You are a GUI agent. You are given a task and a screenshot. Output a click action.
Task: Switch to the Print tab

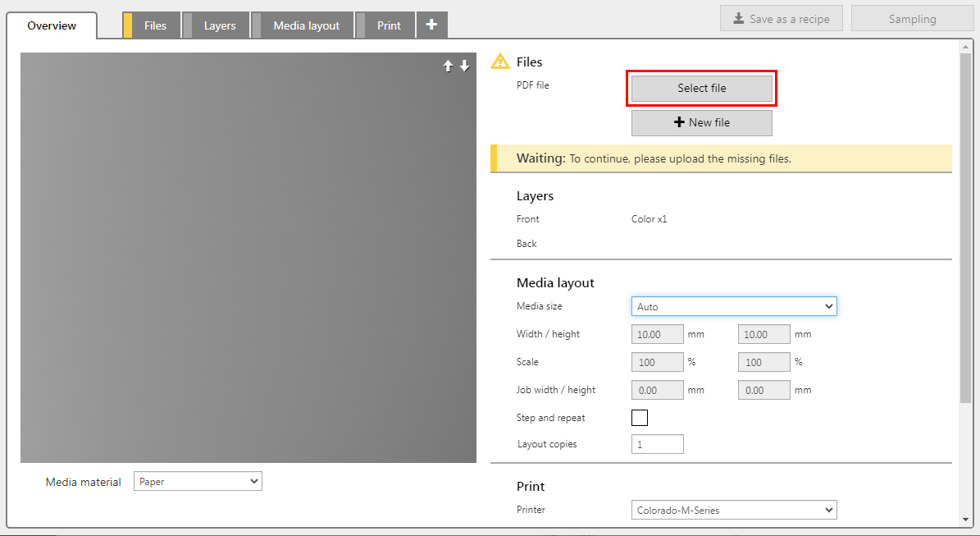point(385,25)
